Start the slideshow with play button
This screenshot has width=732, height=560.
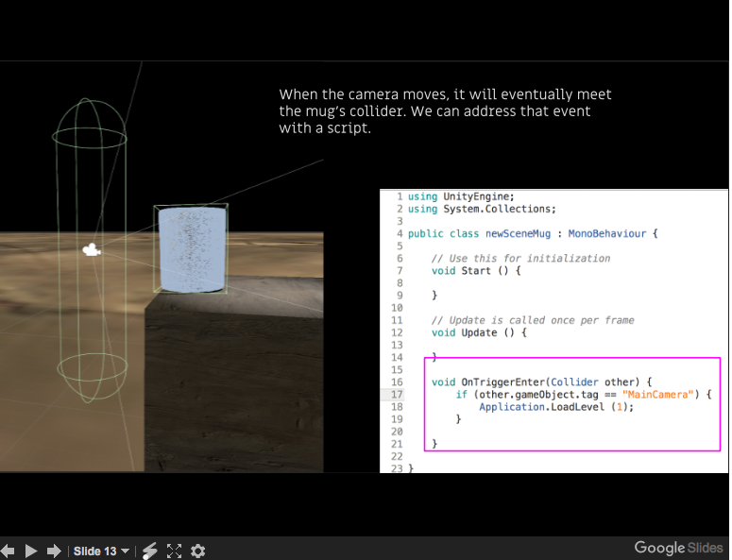click(31, 552)
